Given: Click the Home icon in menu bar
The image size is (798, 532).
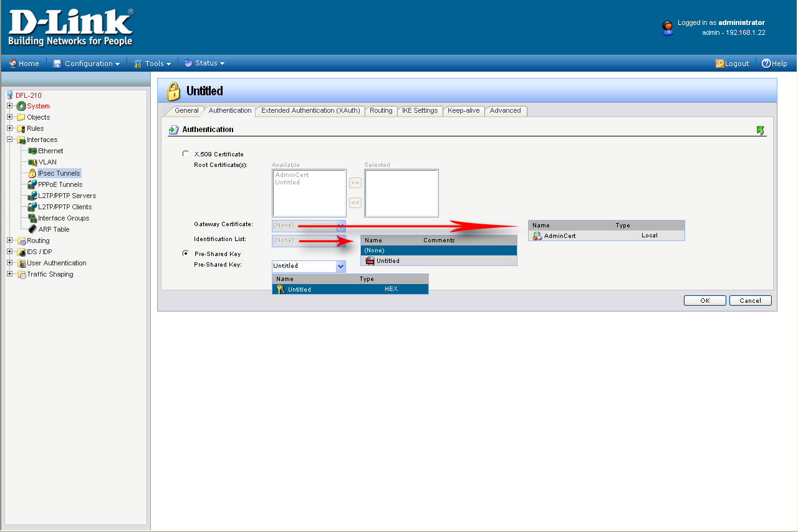Looking at the screenshot, I should [x=12, y=63].
